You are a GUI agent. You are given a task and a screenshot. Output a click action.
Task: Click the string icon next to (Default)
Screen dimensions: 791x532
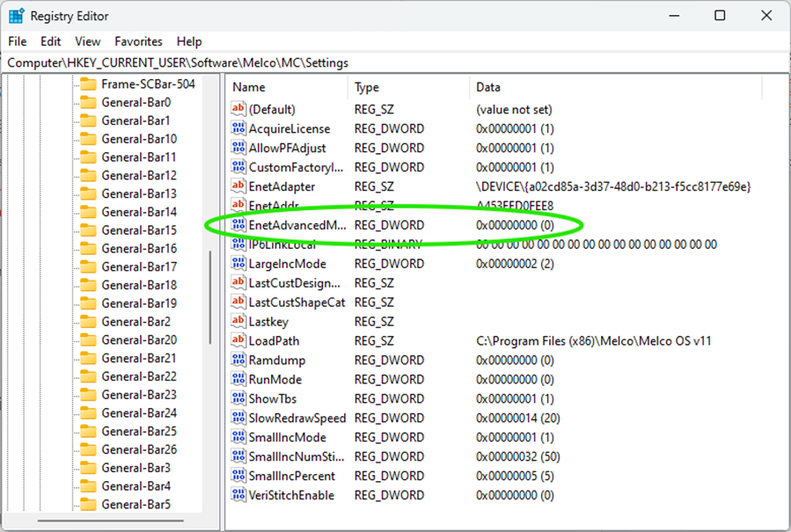click(x=238, y=109)
